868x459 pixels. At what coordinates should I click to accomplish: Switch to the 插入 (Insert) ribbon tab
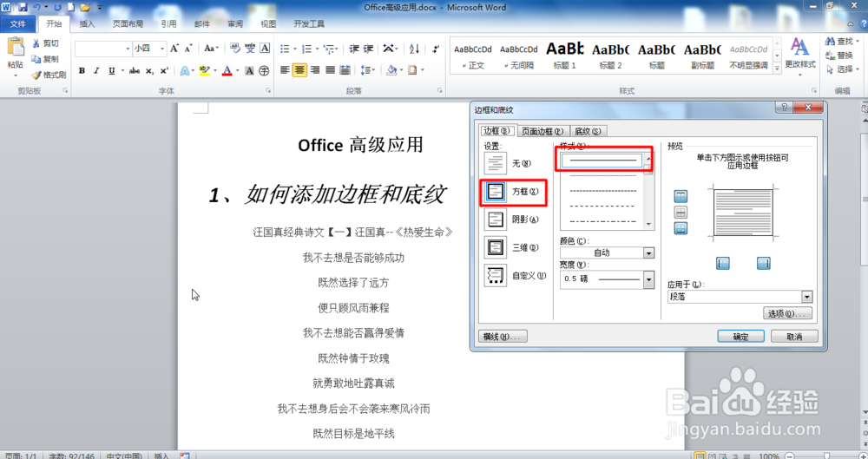(x=87, y=23)
